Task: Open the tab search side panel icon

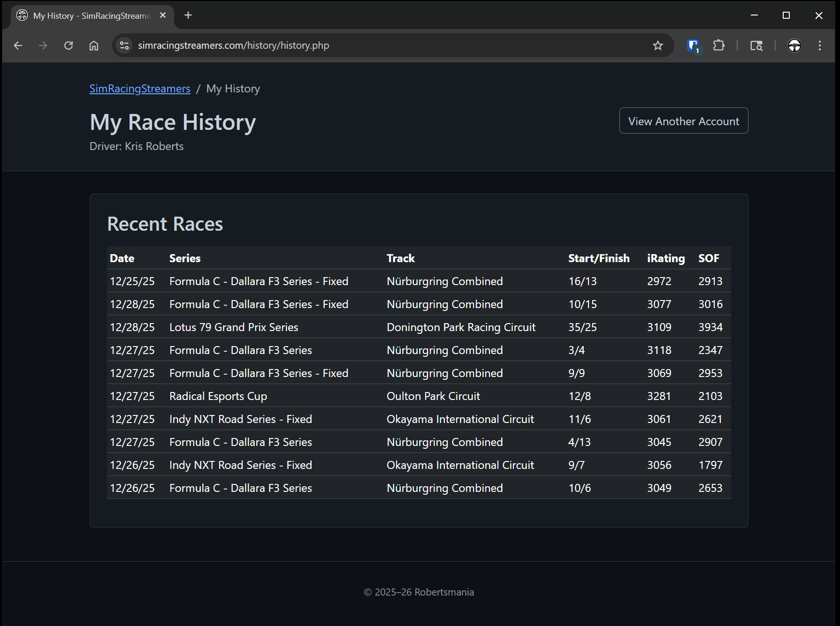Action: [x=756, y=45]
